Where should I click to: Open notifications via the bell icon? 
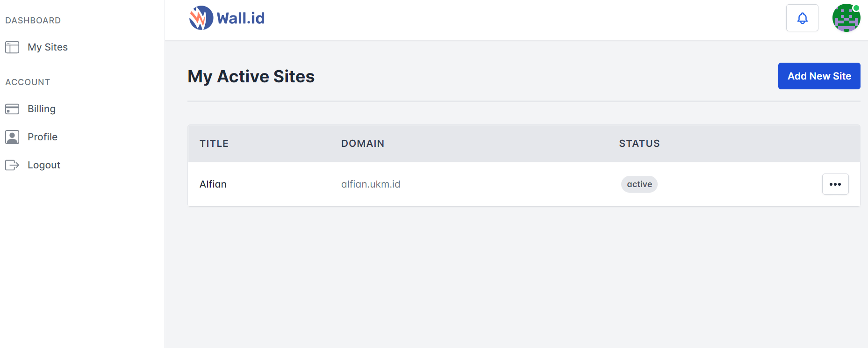click(x=802, y=18)
